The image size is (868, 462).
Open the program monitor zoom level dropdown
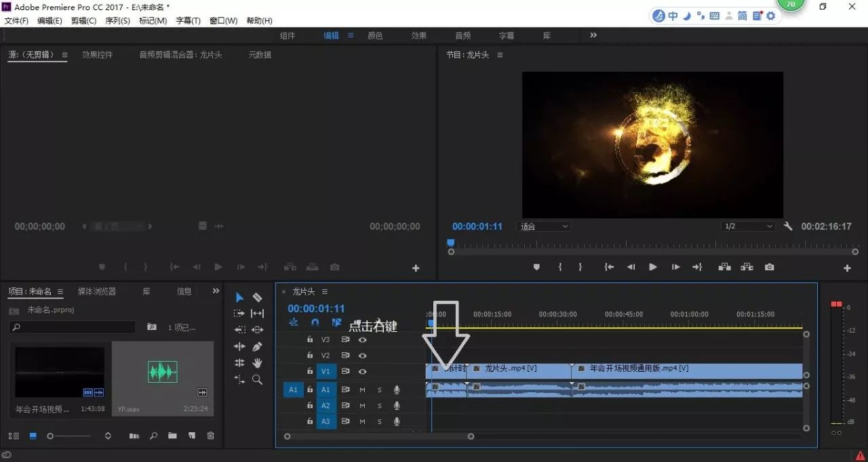click(x=543, y=226)
